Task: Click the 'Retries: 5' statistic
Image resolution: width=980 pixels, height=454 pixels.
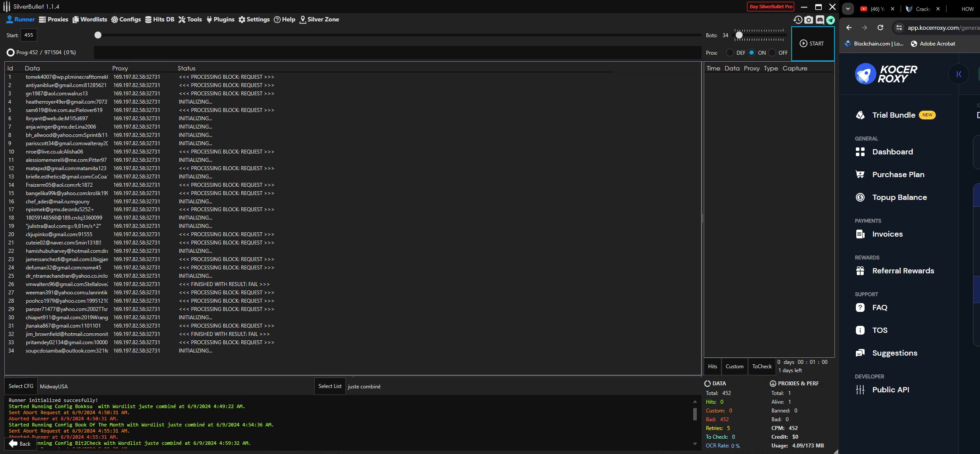Action: click(x=718, y=428)
